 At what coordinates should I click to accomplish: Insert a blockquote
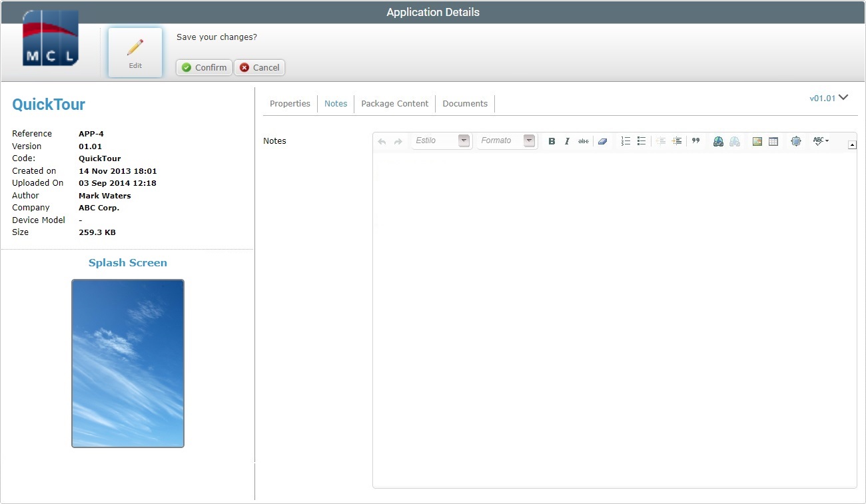pos(695,141)
